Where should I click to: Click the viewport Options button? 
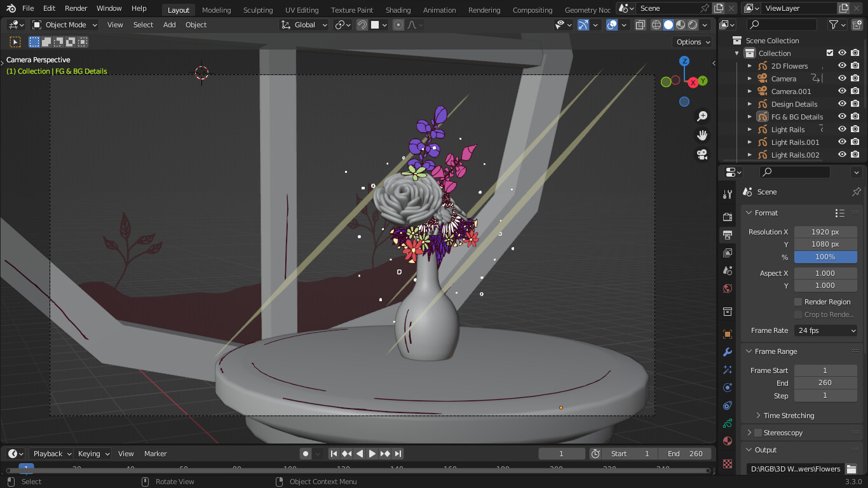coord(693,42)
